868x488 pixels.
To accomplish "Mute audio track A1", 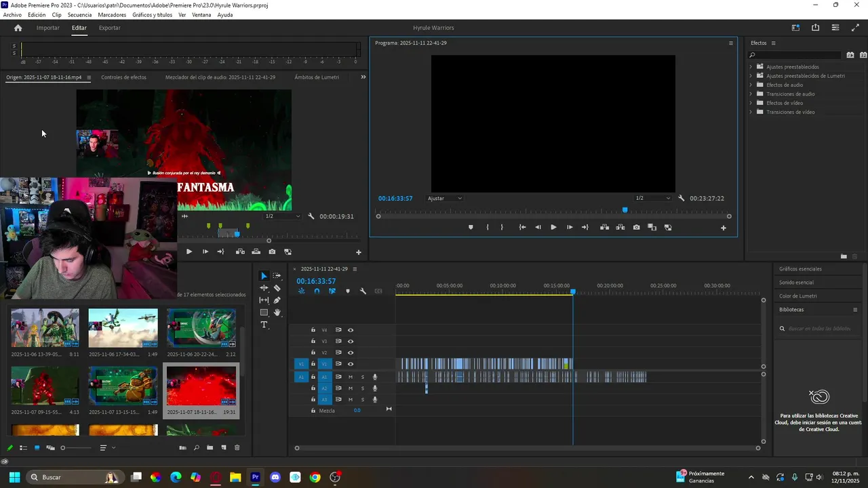I will pyautogui.click(x=351, y=377).
